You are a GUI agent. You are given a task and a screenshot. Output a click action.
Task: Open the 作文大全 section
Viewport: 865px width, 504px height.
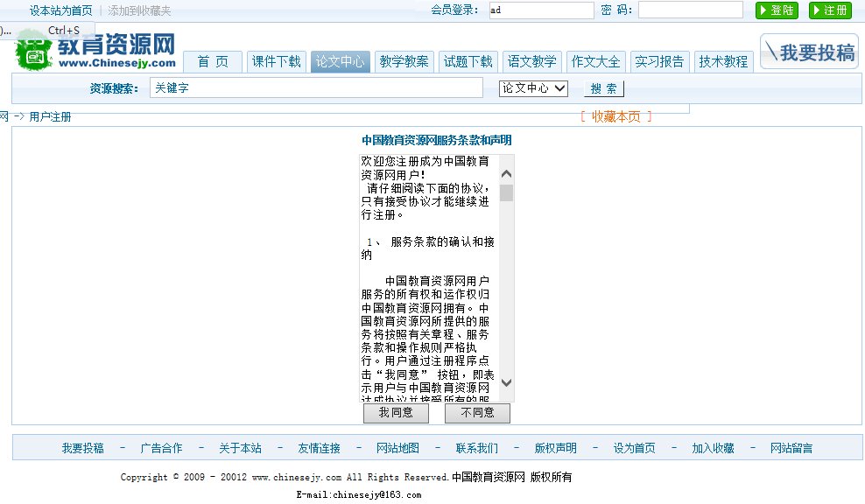(x=595, y=61)
